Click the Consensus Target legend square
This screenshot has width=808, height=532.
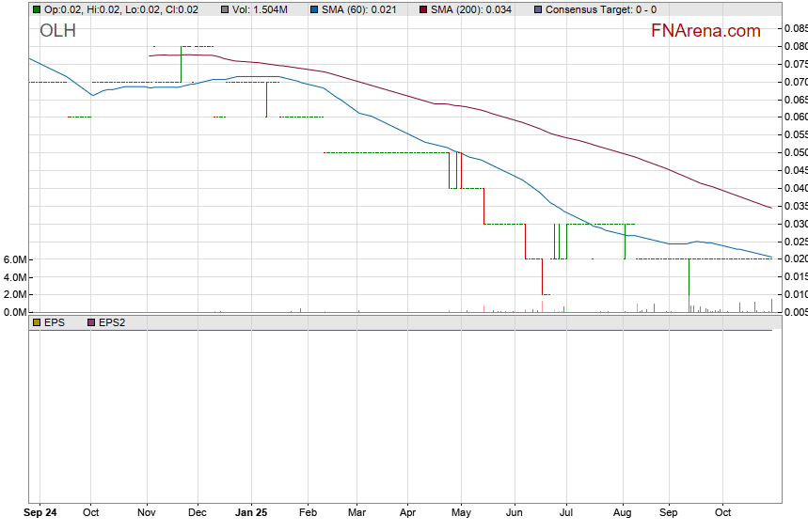(537, 9)
